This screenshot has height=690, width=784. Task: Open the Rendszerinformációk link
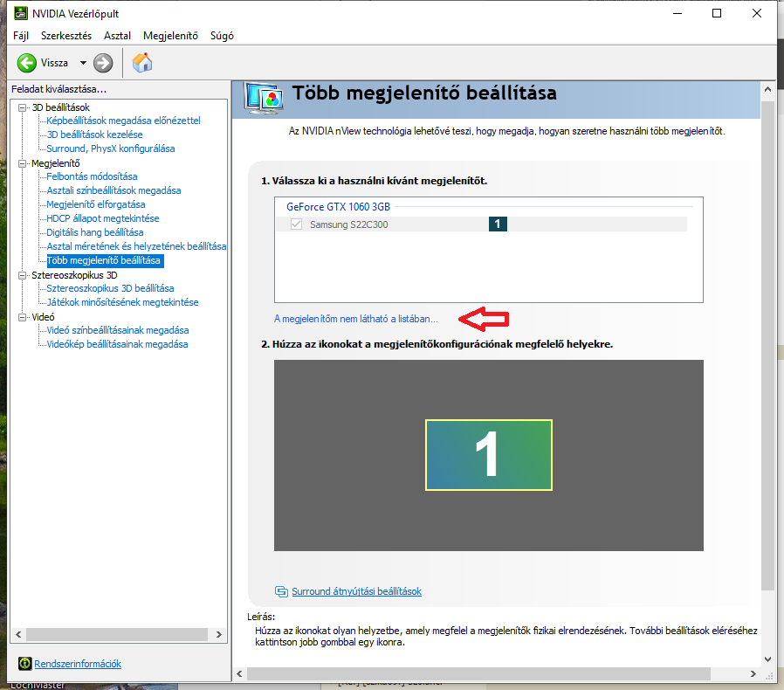[78, 664]
